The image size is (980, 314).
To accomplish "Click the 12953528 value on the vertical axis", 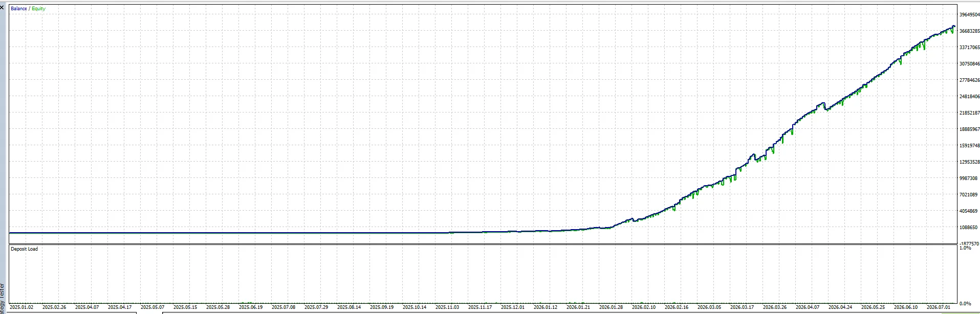I will [x=969, y=162].
